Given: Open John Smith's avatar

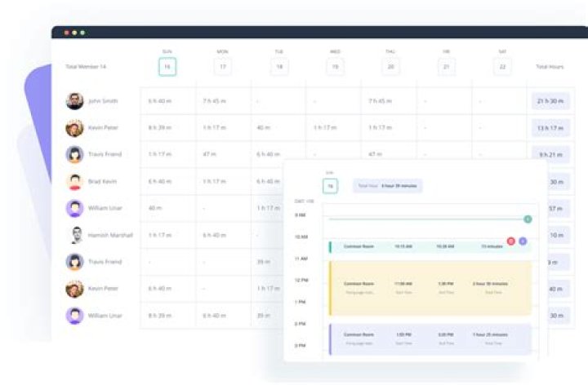Looking at the screenshot, I should coord(74,101).
